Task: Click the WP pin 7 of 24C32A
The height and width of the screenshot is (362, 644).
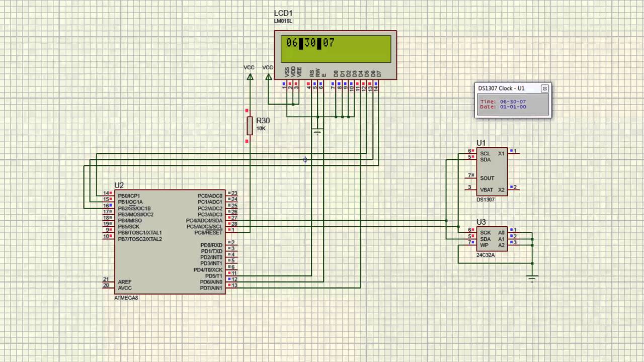Action: point(471,242)
